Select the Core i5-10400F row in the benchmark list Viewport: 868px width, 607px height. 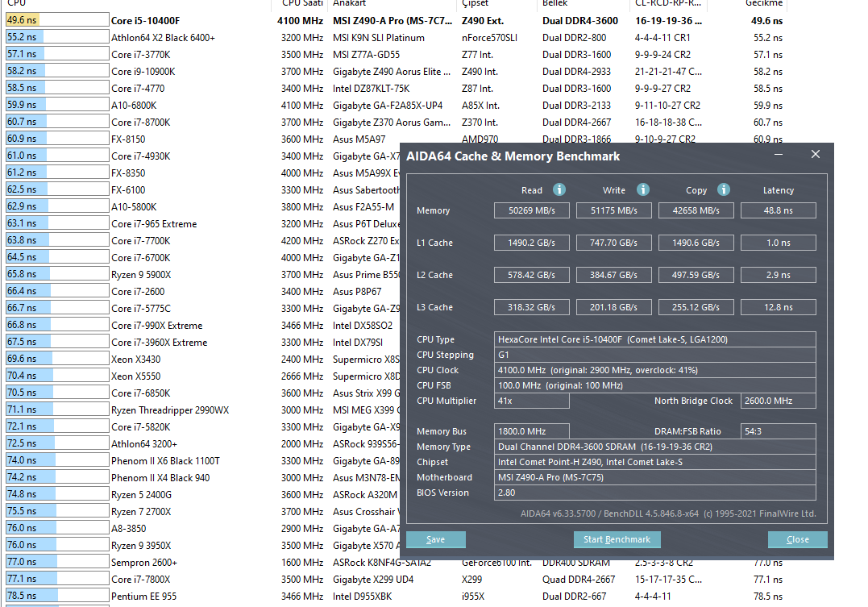click(x=394, y=20)
